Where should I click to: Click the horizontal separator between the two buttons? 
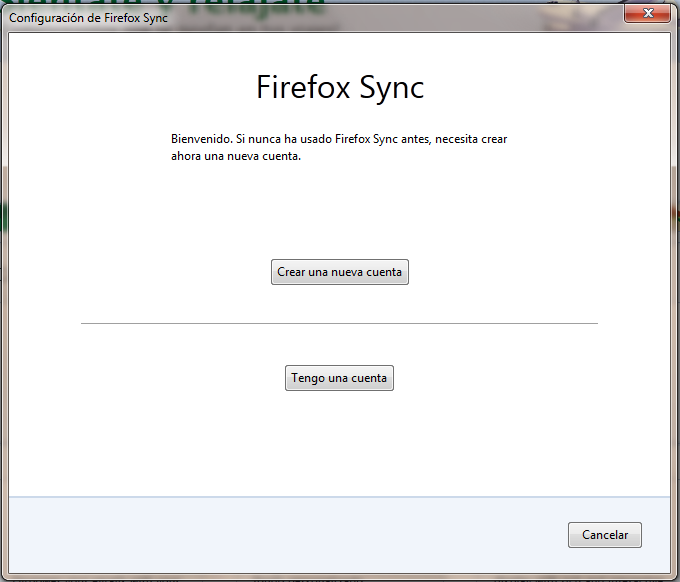(339, 323)
